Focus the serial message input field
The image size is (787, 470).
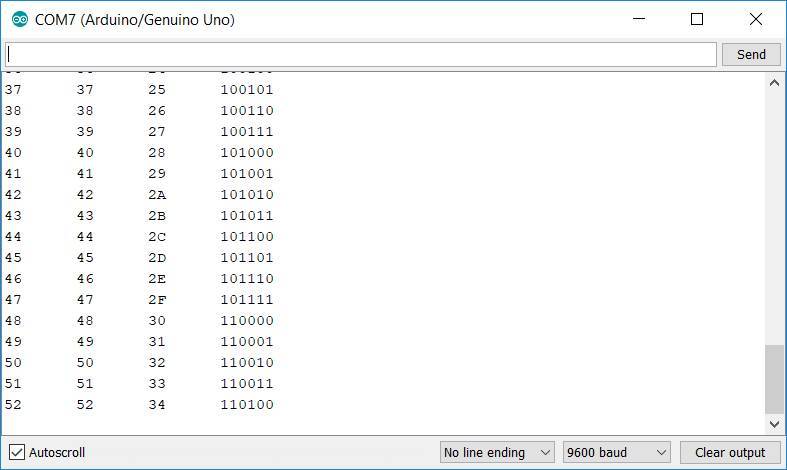(x=360, y=54)
